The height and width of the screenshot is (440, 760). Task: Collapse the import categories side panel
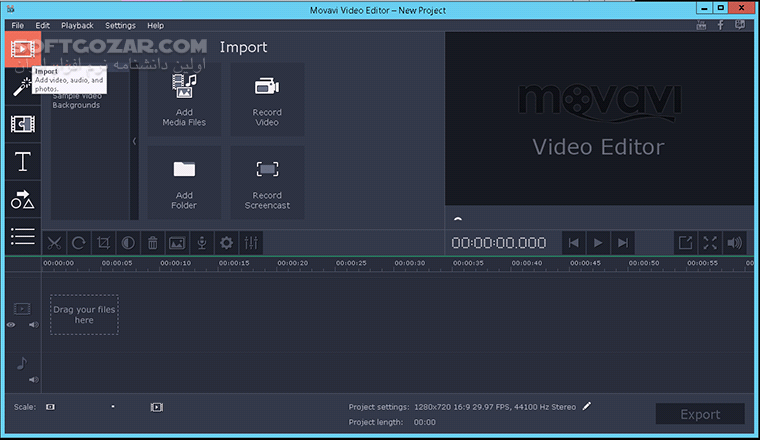(x=134, y=141)
